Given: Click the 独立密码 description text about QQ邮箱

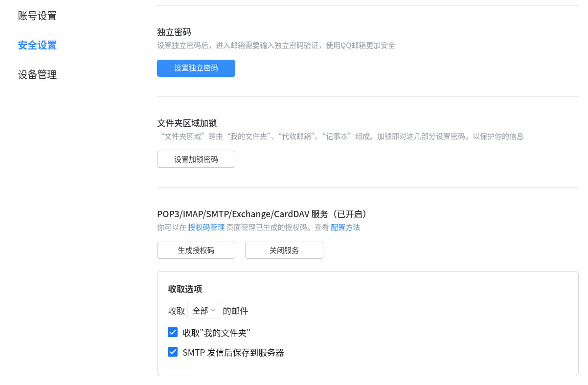Looking at the screenshot, I should click(x=276, y=45).
